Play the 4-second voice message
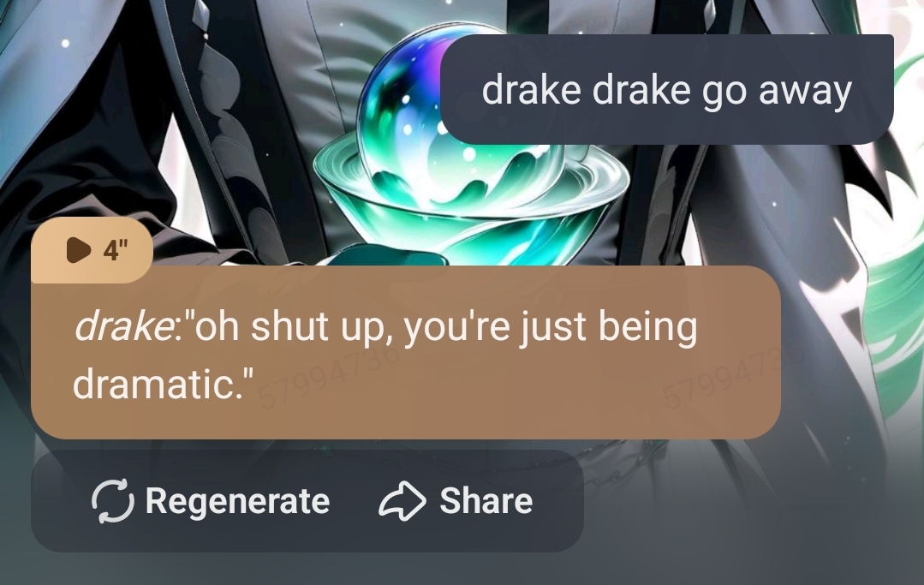Viewport: 924px width, 585px height. pyautogui.click(x=79, y=250)
